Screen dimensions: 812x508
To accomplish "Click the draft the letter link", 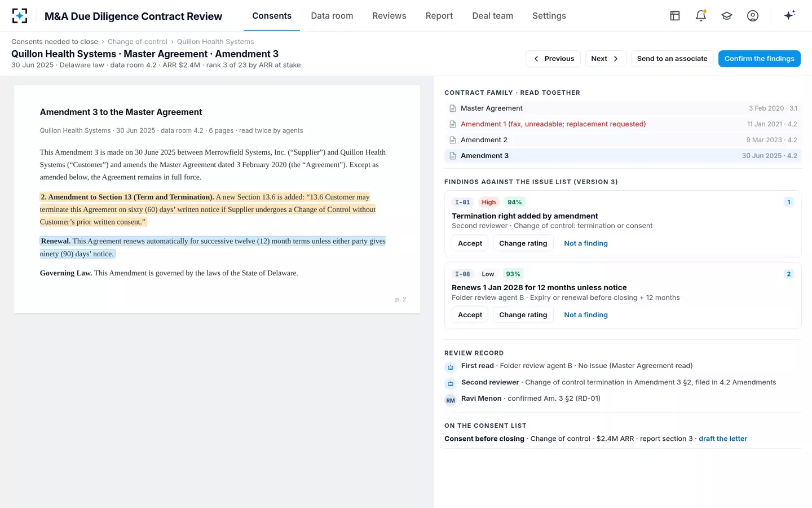I will (723, 439).
